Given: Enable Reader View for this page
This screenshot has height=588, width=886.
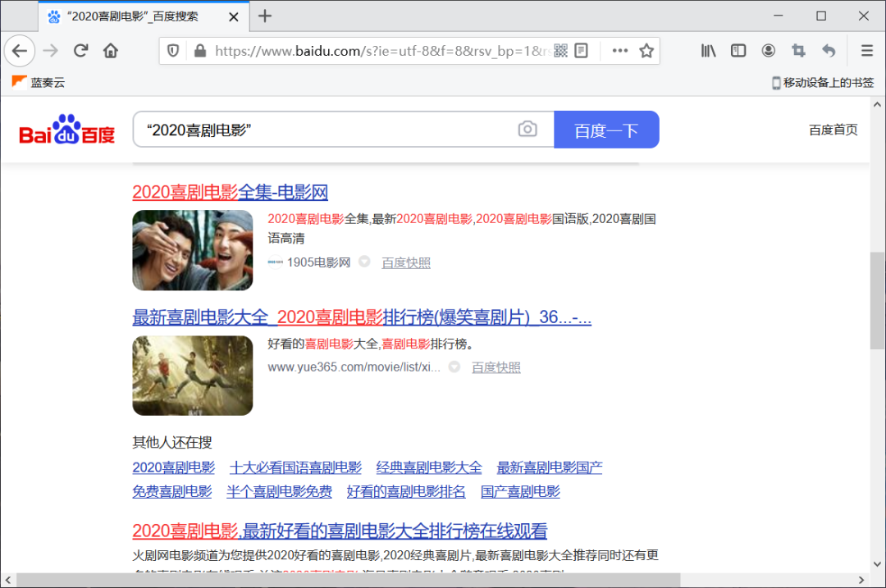Looking at the screenshot, I should (581, 50).
